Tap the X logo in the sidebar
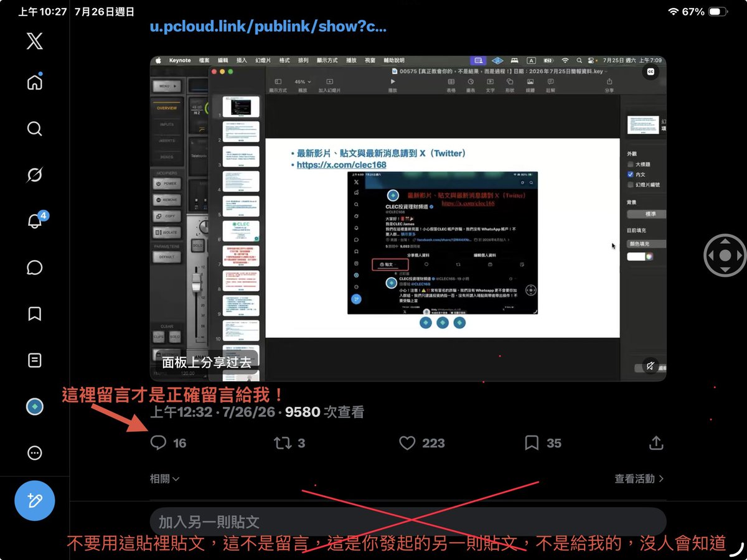 [x=35, y=42]
